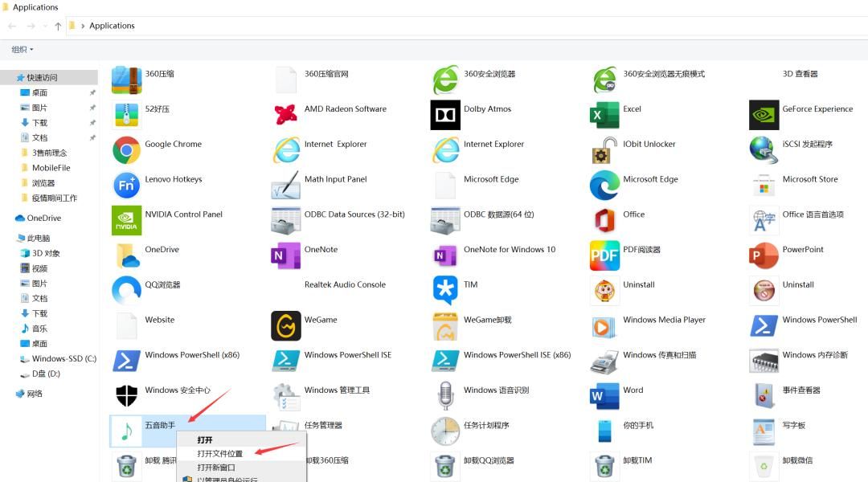868x482 pixels.
Task: Open 360安全浏览器无痕模式 shortcut
Action: 604,80
